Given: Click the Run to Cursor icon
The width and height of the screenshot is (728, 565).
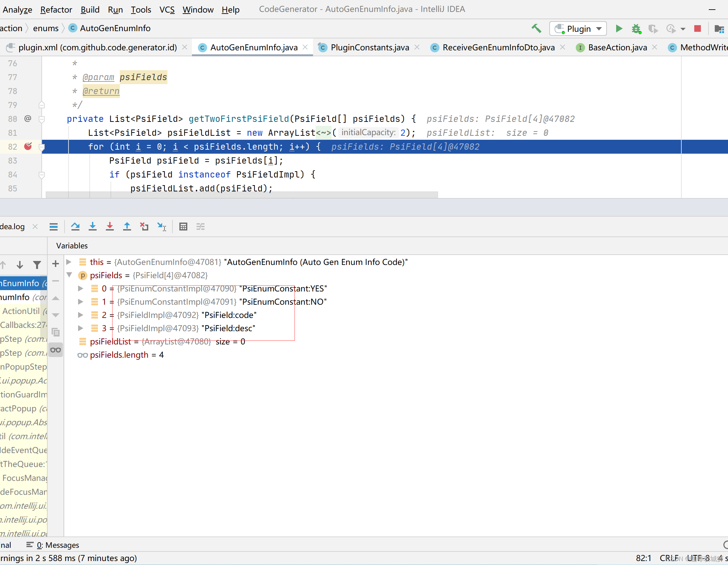Looking at the screenshot, I should (x=162, y=227).
